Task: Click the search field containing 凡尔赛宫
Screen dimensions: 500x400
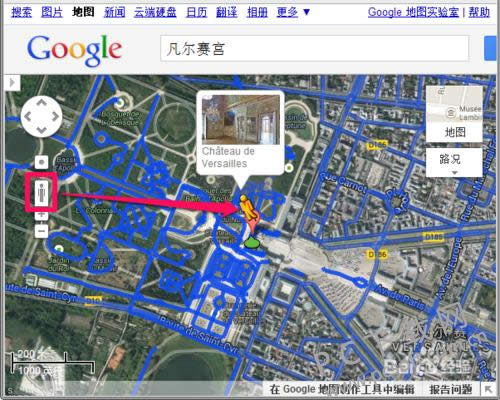Action: point(314,49)
